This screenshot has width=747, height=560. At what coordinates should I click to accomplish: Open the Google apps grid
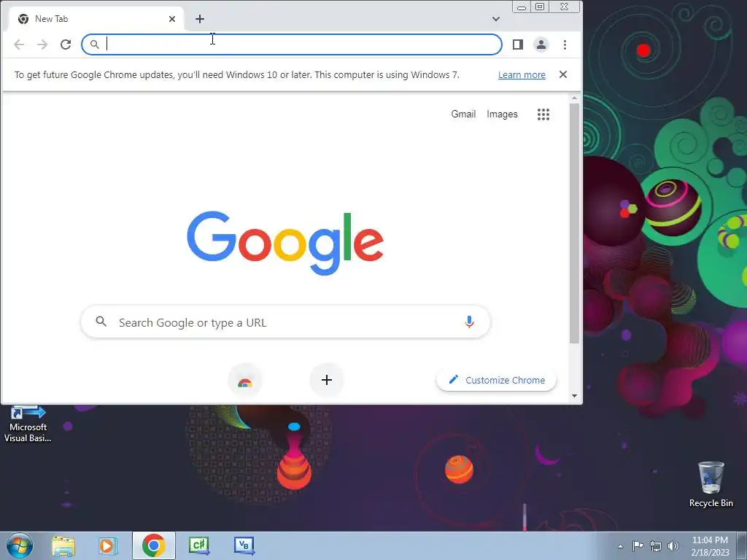point(543,114)
